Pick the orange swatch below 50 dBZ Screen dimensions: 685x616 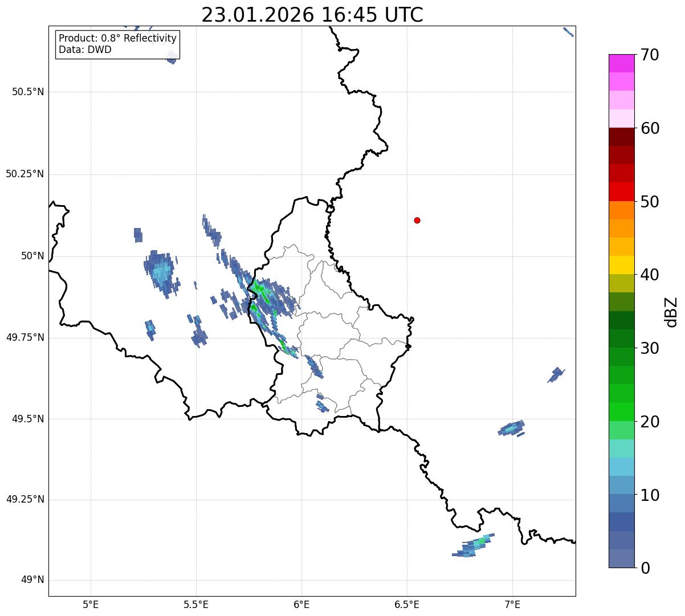(621, 210)
